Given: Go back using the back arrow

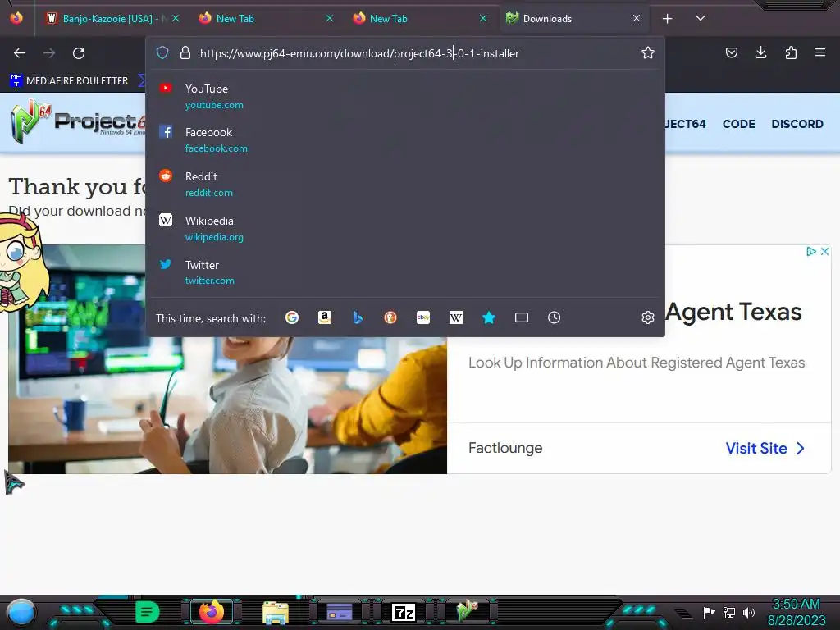Looking at the screenshot, I should (20, 53).
